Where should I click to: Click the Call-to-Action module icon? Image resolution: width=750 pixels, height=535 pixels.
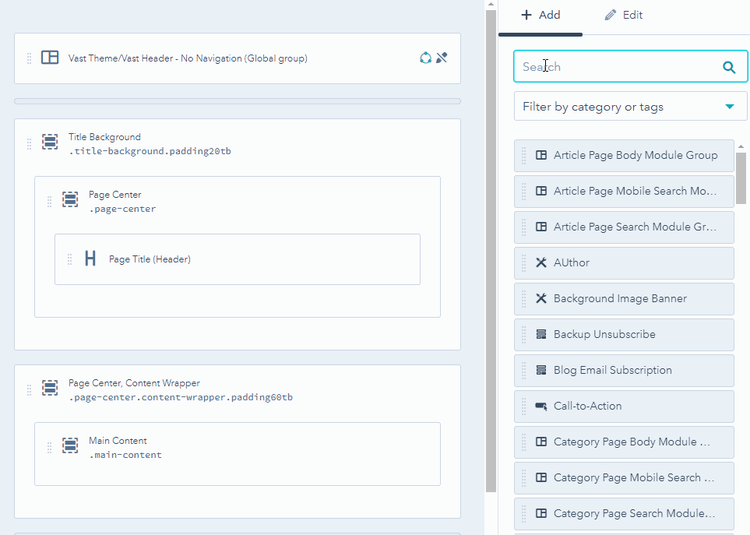tap(541, 406)
